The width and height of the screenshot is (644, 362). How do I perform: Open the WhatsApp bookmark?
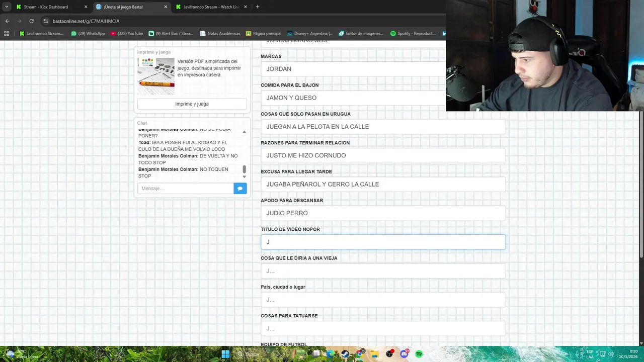pos(88,34)
